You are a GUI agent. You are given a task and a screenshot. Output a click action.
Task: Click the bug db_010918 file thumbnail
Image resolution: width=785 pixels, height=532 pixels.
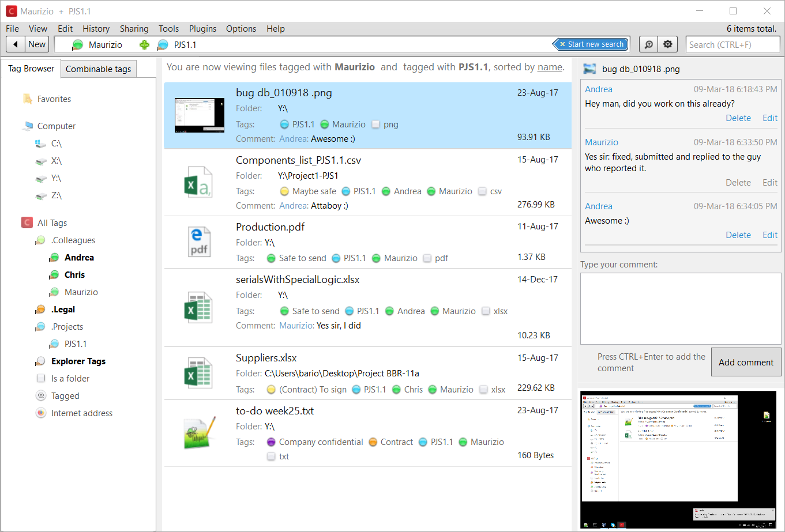[x=199, y=115]
